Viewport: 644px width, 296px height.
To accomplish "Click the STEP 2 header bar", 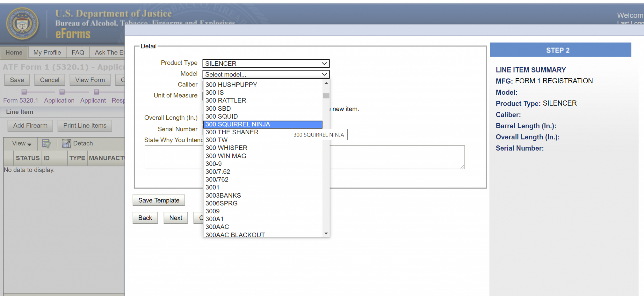I will pos(560,50).
